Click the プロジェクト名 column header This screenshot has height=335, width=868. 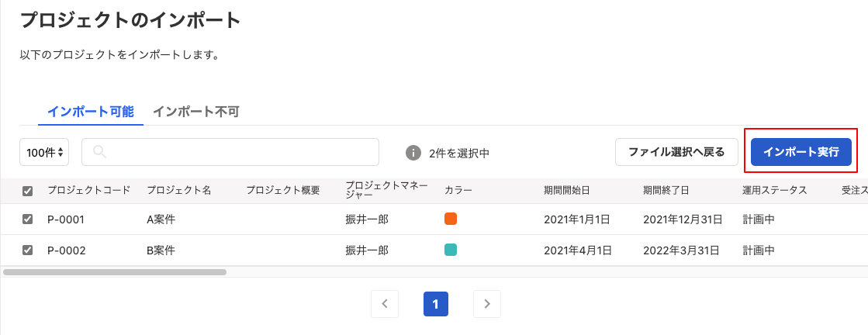179,191
